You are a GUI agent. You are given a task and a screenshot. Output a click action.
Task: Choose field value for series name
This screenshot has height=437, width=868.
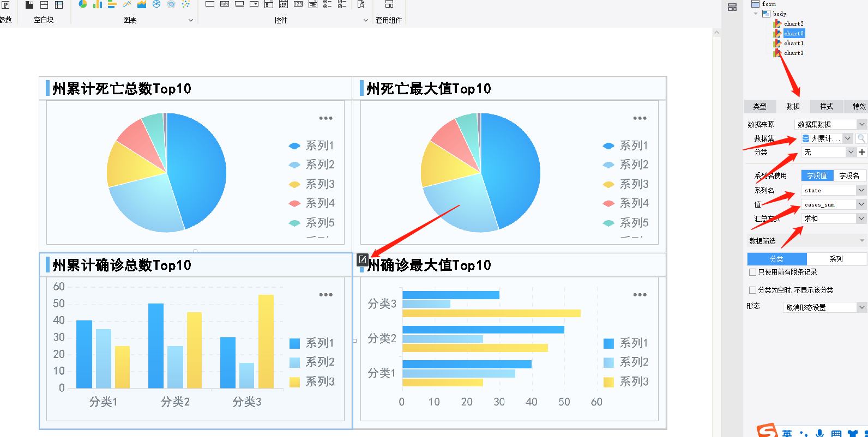(817, 175)
